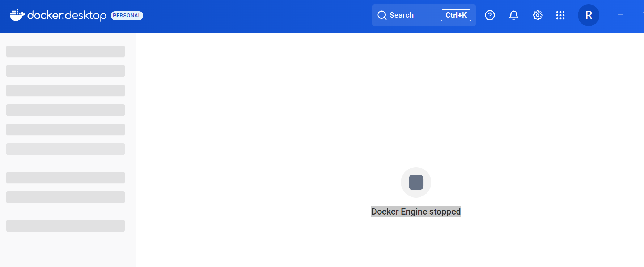Open the R account avatar menu

click(589, 15)
